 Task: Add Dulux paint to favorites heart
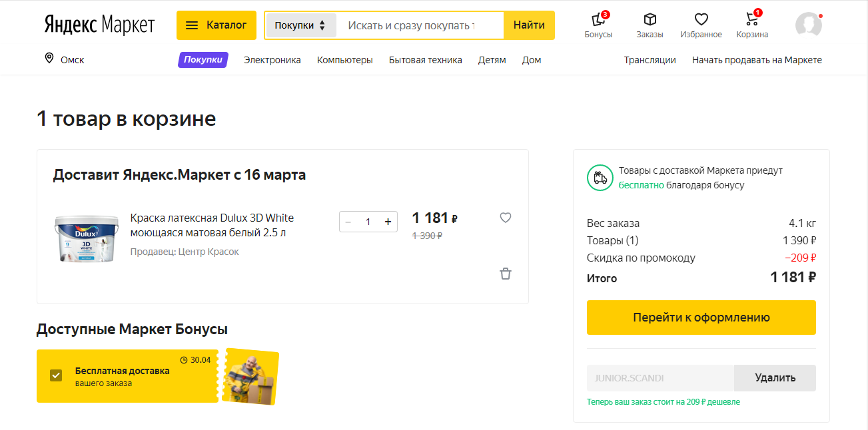pyautogui.click(x=506, y=218)
